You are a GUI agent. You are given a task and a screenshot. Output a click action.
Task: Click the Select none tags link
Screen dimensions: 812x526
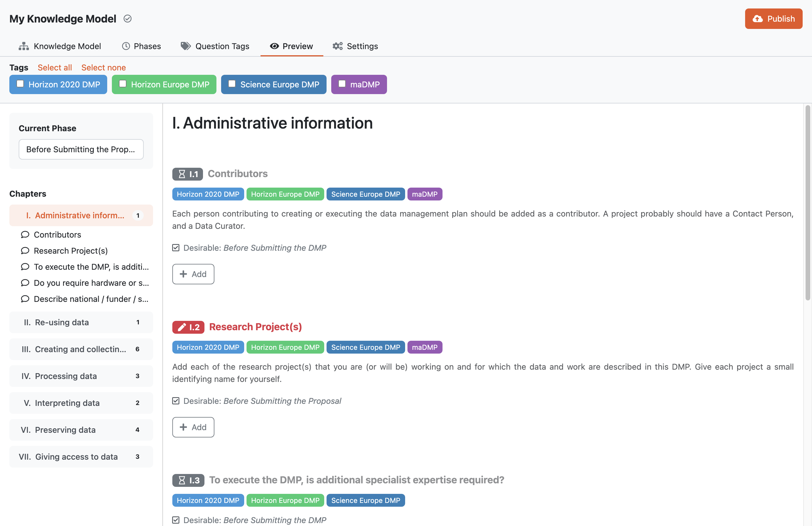point(103,68)
